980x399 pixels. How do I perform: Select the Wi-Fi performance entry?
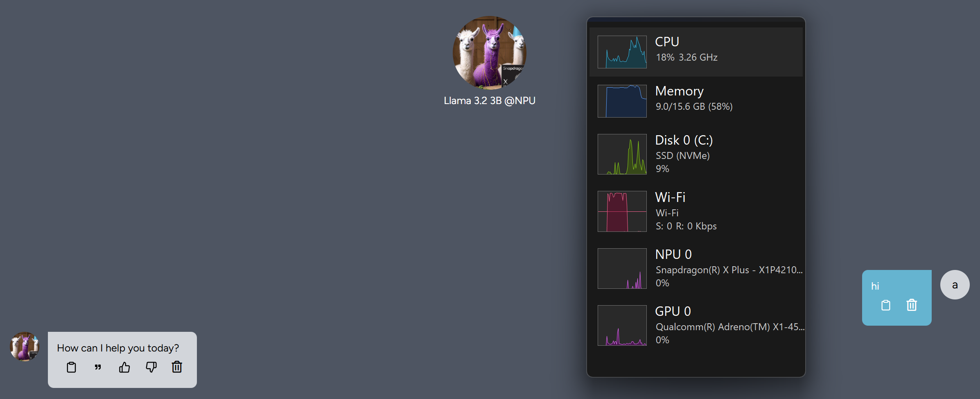(696, 211)
